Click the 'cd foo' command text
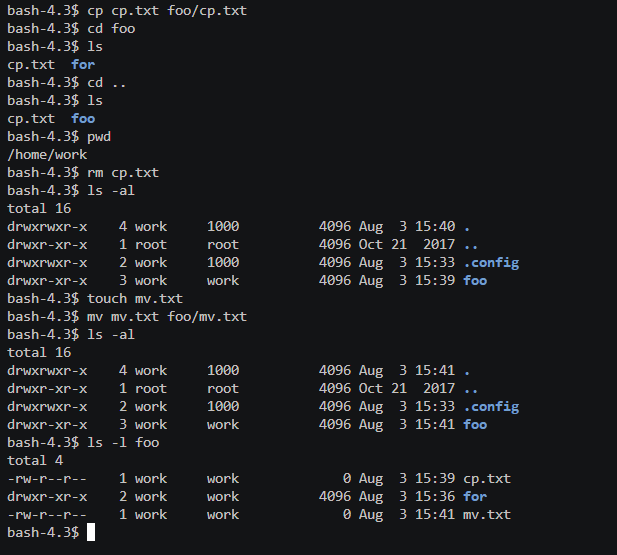 (x=111, y=29)
